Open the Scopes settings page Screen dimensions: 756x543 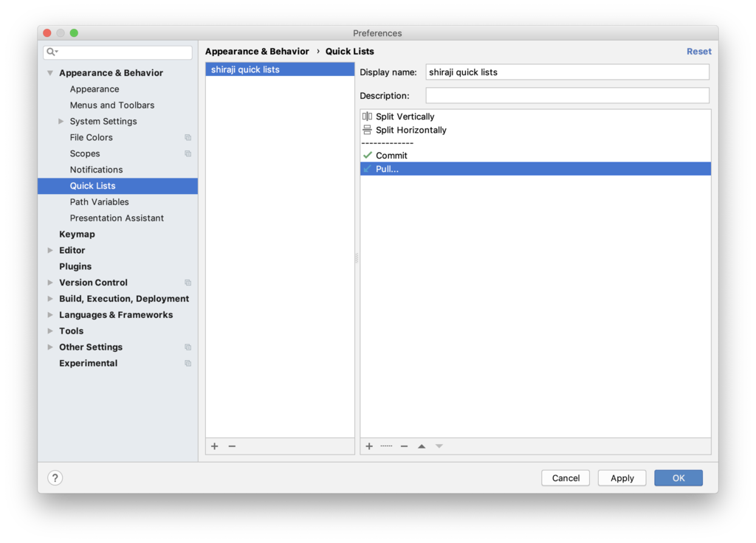click(x=85, y=153)
